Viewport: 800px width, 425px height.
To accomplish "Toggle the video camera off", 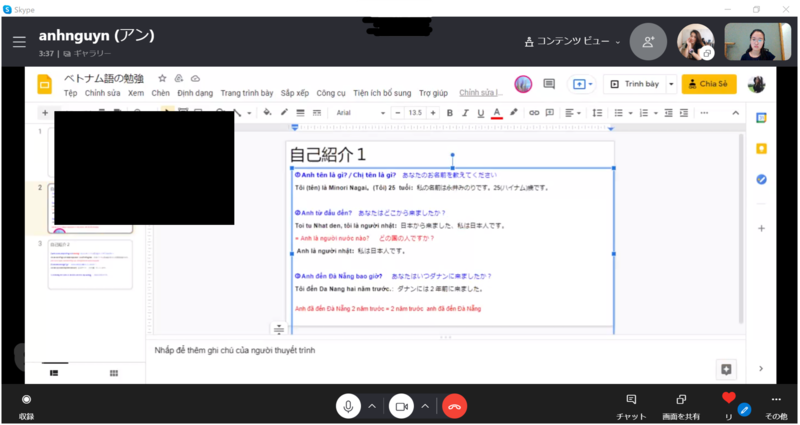I will coord(401,406).
